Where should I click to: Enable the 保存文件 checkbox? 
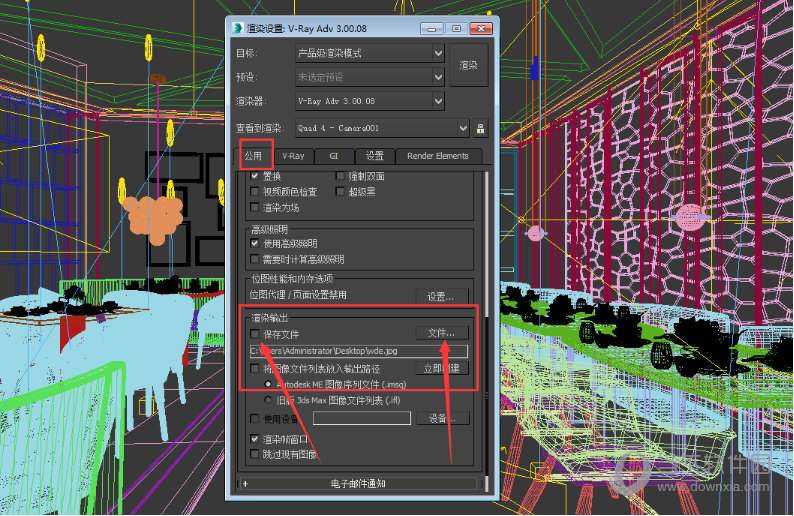[255, 334]
